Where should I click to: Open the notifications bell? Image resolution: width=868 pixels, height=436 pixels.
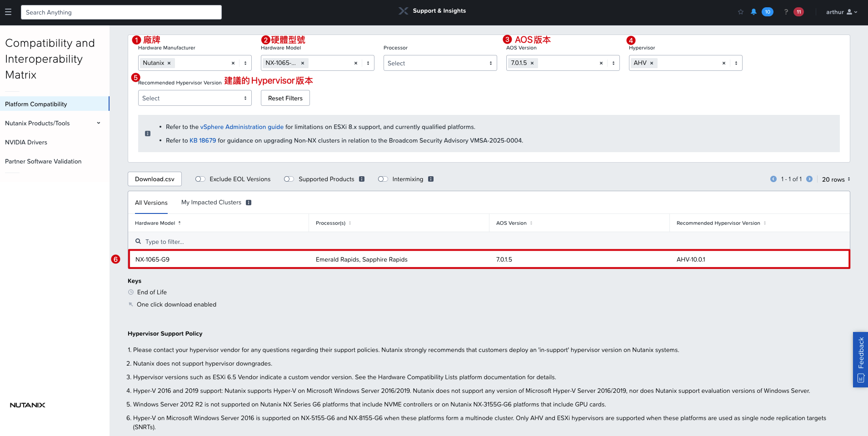(x=753, y=12)
